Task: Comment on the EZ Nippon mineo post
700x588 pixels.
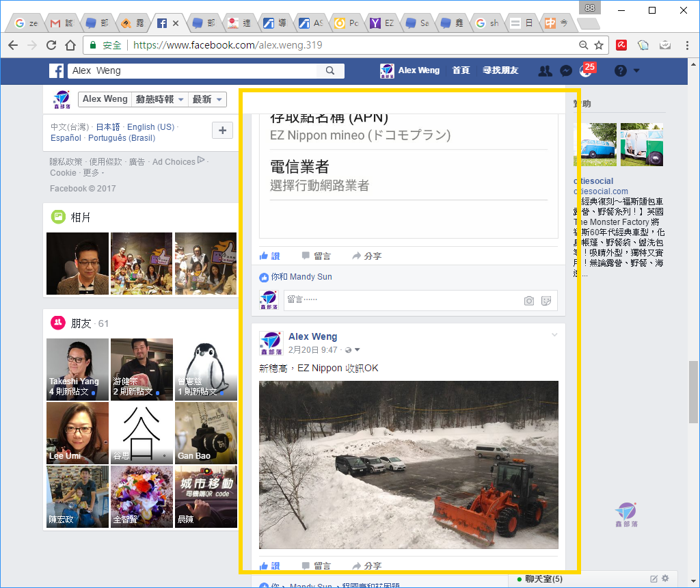Action: click(317, 256)
